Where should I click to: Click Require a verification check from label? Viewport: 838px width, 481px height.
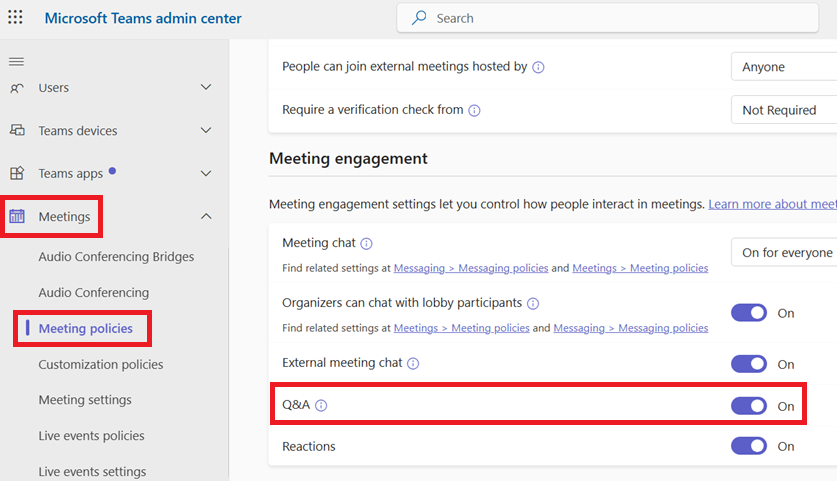pos(373,110)
